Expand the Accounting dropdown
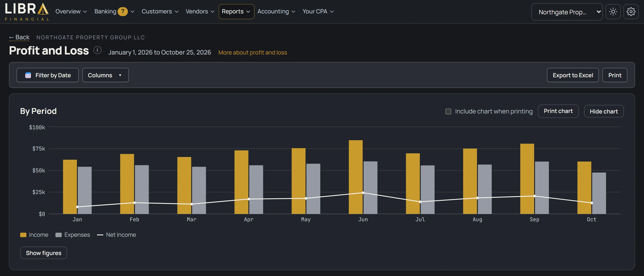644x276 pixels. (276, 11)
